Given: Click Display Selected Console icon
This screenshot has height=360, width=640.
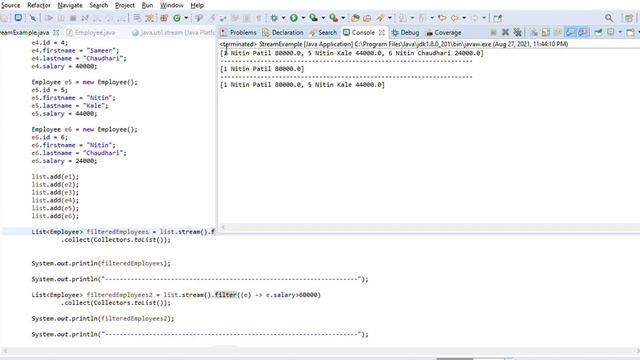Looking at the screenshot, I should tap(611, 32).
